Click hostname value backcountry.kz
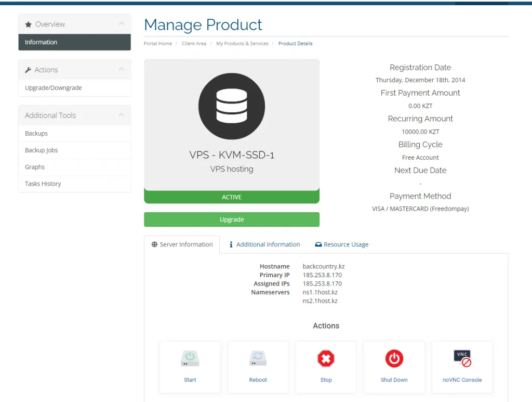This screenshot has height=402, width=532. 324,267
